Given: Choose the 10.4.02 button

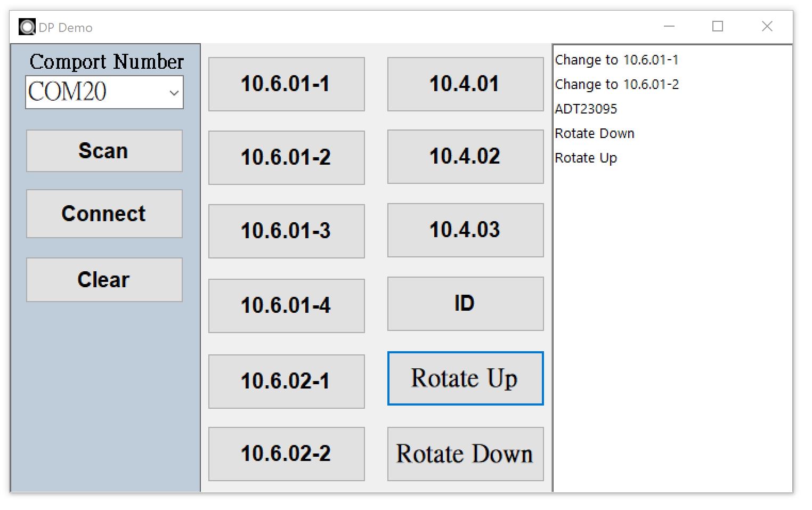Looking at the screenshot, I should [x=465, y=157].
